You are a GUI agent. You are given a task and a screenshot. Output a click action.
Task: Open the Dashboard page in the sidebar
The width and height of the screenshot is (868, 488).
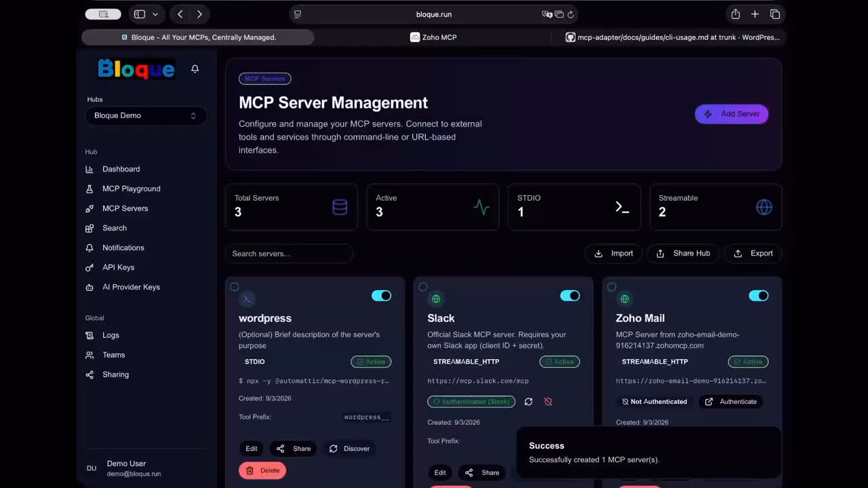(121, 169)
